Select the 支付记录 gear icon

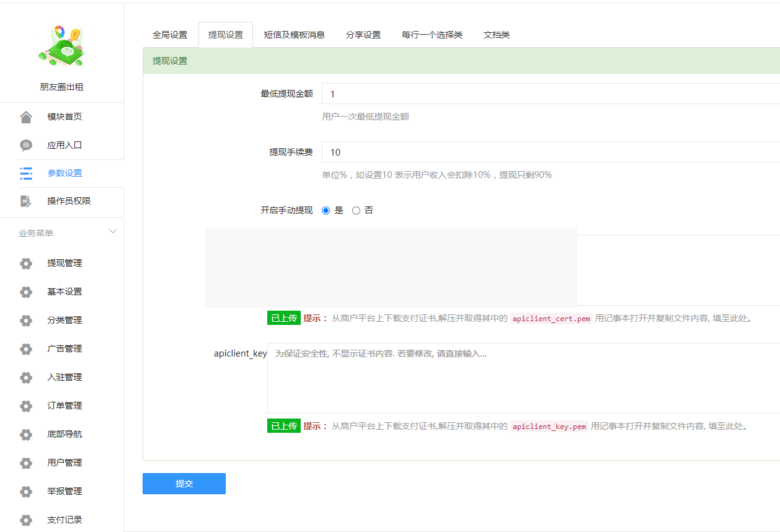[x=25, y=520]
